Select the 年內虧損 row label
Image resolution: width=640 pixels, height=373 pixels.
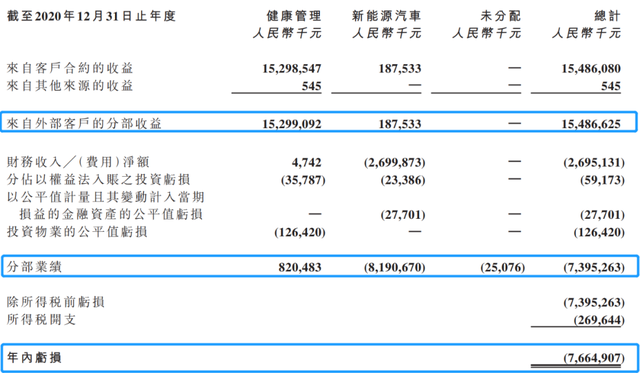34,357
